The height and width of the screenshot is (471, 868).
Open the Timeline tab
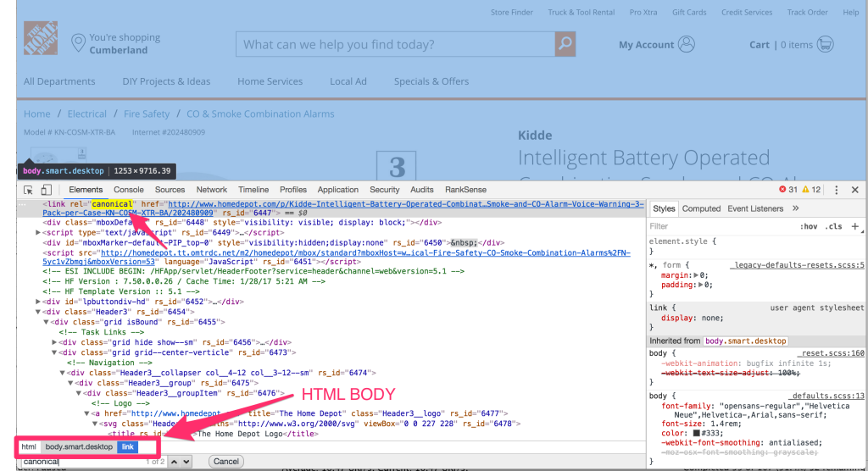(253, 190)
